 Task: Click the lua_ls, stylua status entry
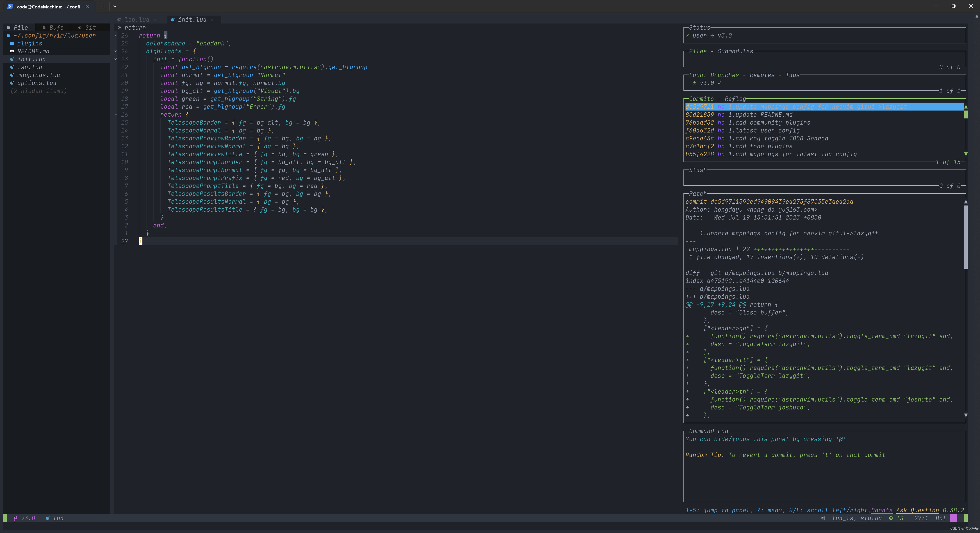coord(857,518)
